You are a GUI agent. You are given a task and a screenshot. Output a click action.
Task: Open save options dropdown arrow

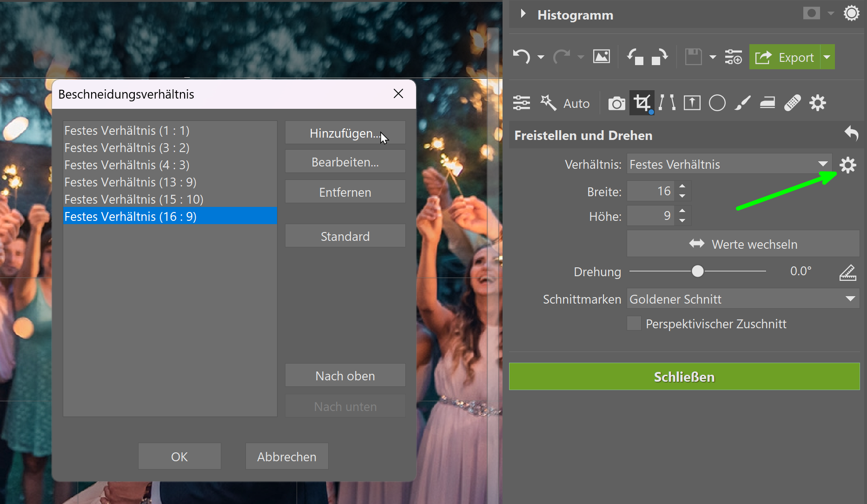click(713, 58)
